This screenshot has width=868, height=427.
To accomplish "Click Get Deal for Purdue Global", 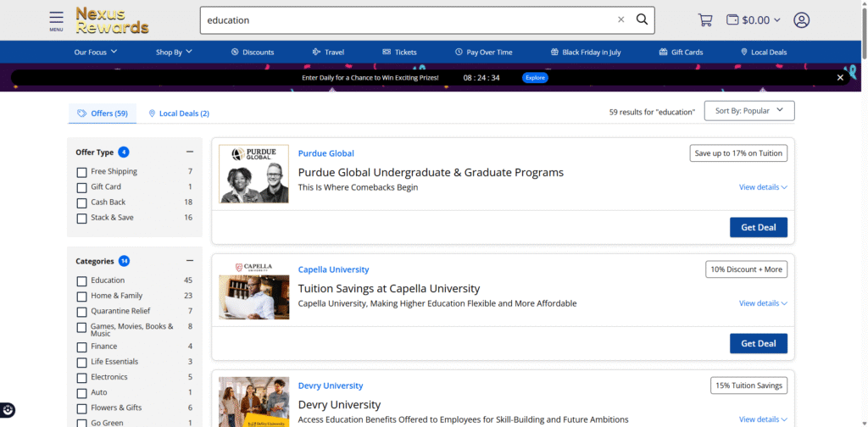I will [x=759, y=227].
